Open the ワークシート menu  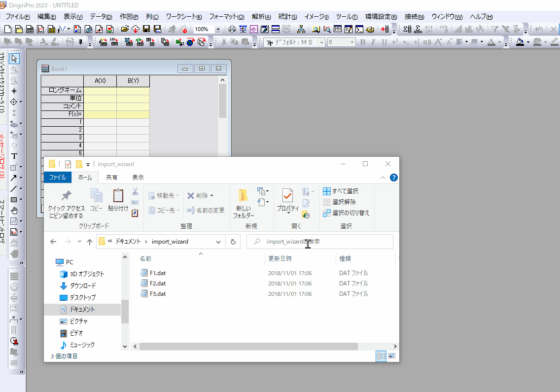[184, 16]
